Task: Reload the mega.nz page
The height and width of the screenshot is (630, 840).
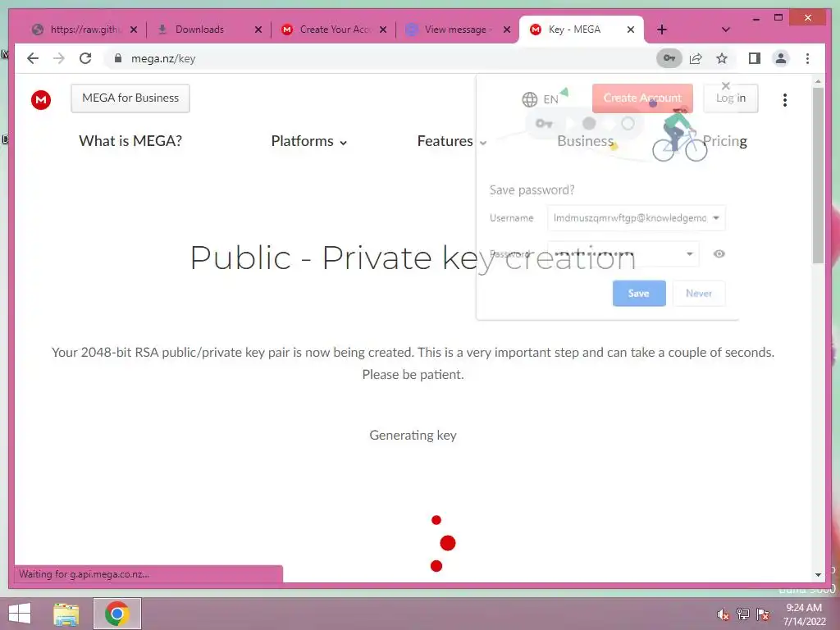Action: pyautogui.click(x=85, y=58)
